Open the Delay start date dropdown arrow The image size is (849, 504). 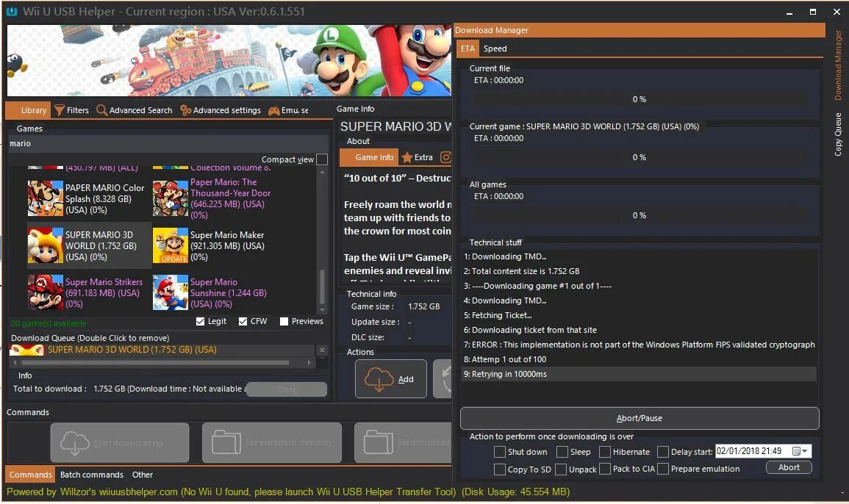805,451
